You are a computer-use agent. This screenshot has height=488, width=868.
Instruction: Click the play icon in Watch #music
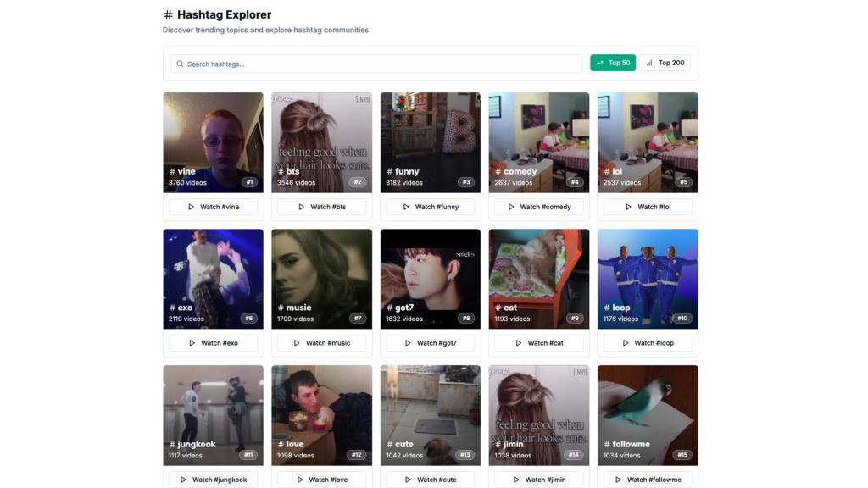click(x=297, y=343)
